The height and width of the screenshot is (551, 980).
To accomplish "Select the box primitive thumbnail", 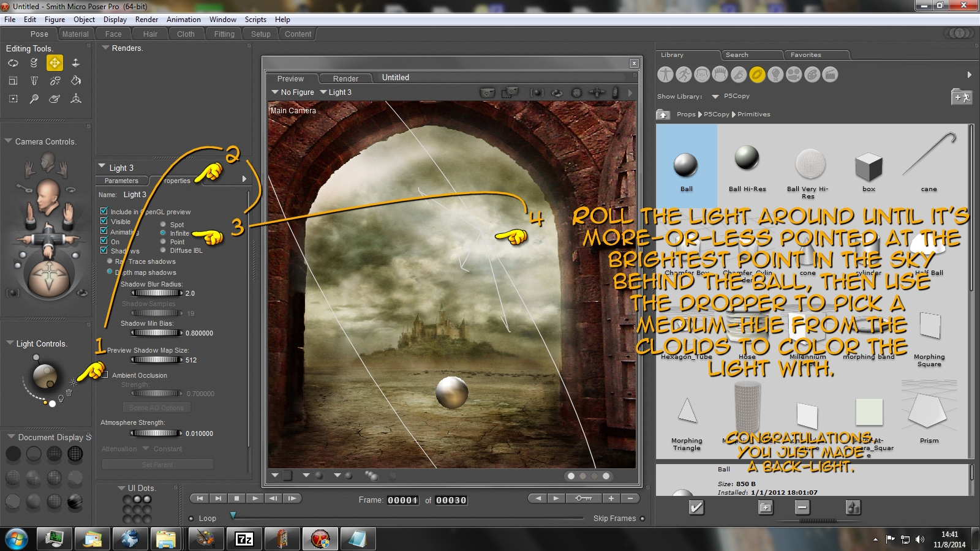I will [868, 167].
